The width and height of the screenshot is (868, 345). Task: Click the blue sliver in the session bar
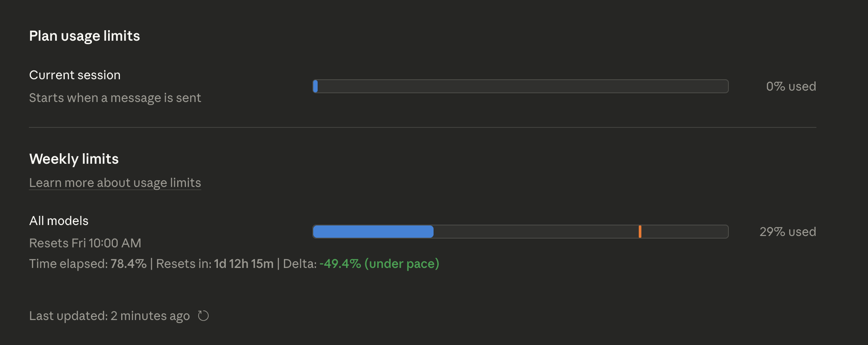pyautogui.click(x=315, y=86)
